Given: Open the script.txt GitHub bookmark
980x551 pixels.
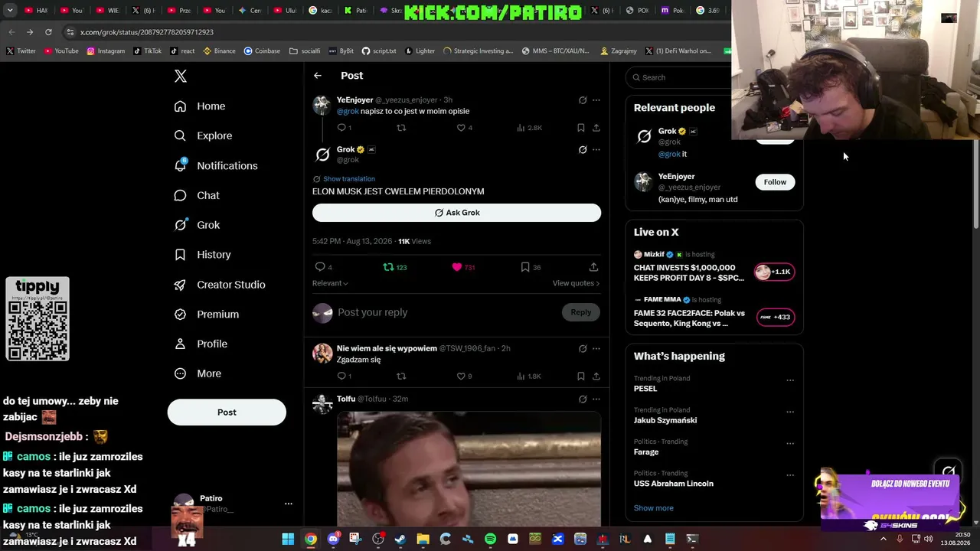Looking at the screenshot, I should [x=379, y=51].
